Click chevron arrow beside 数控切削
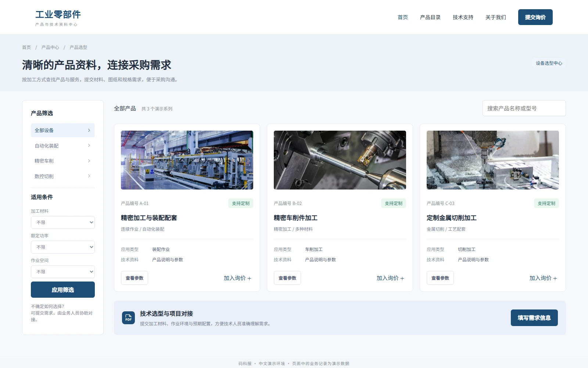 89,176
